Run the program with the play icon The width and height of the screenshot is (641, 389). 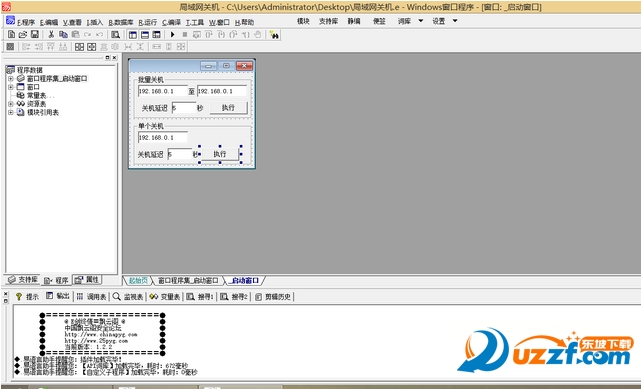point(173,35)
